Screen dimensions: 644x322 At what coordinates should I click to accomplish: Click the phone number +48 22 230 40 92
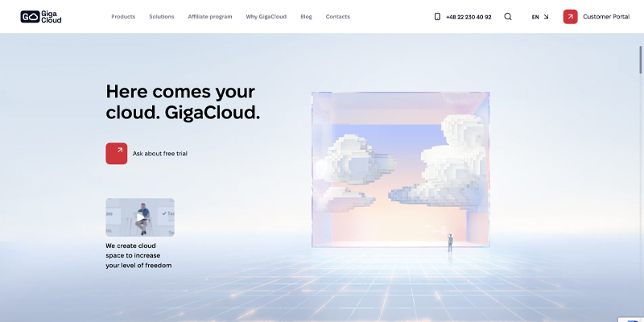[469, 16]
